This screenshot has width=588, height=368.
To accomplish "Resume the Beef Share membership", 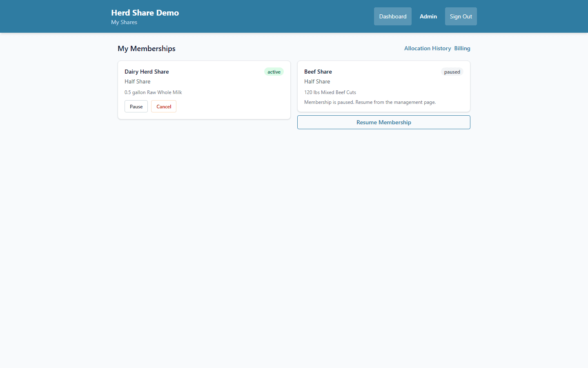I will pos(383,122).
